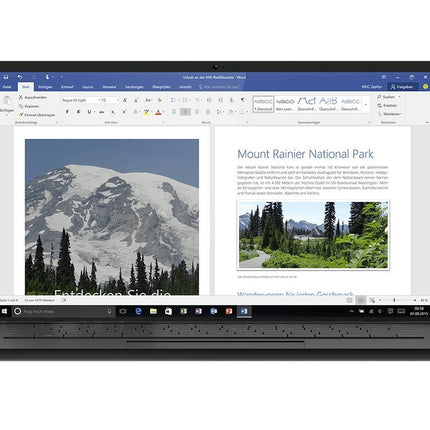Toggle Underline formatting
430x430 pixels.
pos(89,112)
